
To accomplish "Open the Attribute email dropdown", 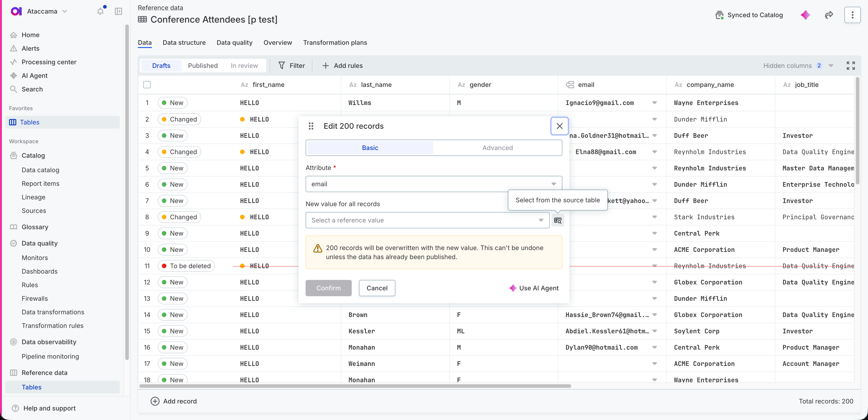I will point(434,184).
